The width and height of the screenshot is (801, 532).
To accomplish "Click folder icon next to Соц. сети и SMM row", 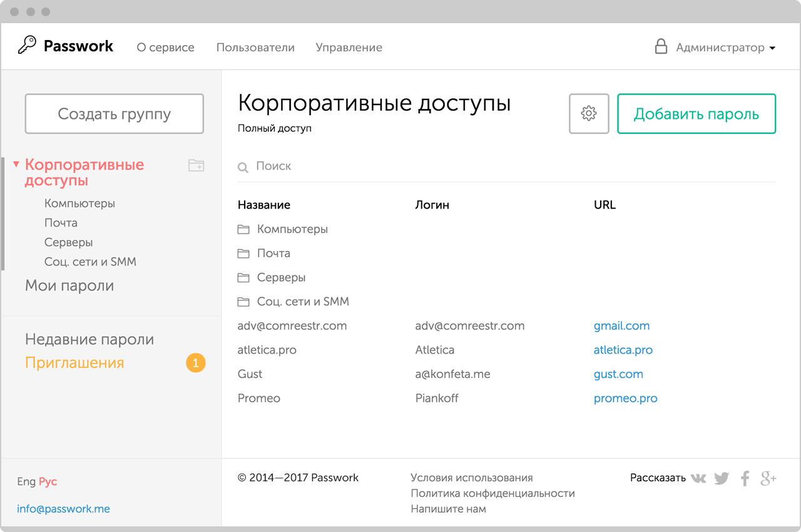I will click(x=243, y=302).
